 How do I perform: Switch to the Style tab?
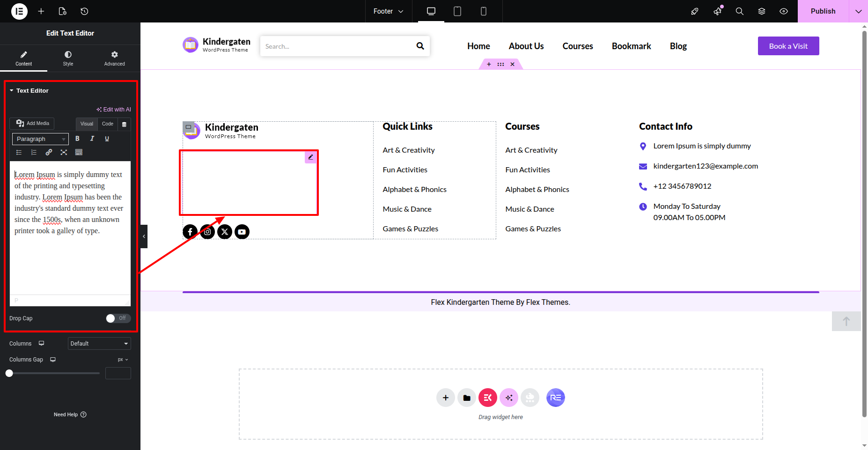[68, 58]
